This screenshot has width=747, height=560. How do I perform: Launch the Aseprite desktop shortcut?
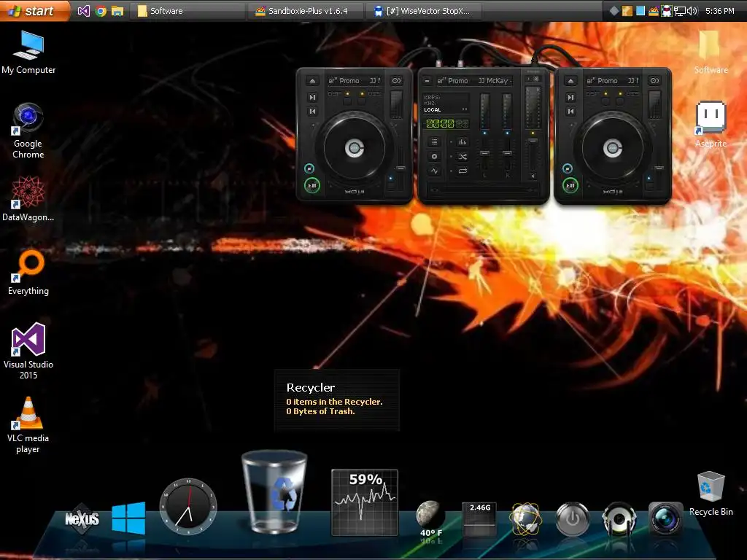pos(711,125)
